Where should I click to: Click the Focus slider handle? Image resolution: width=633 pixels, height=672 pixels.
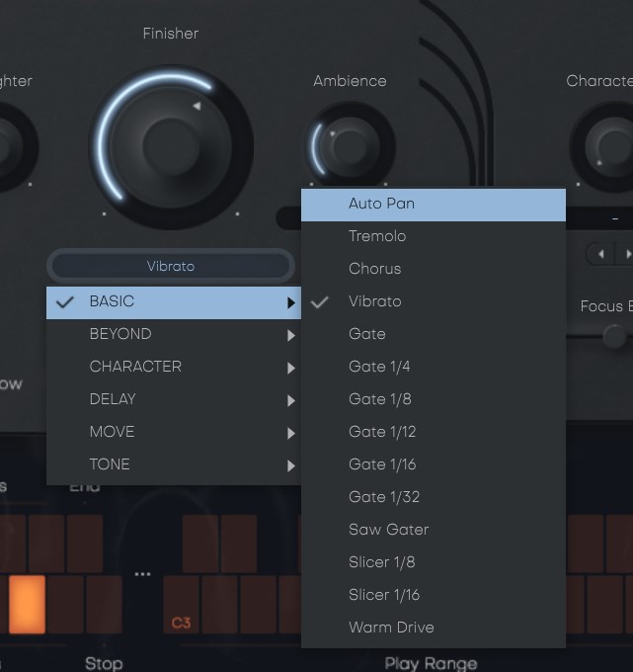point(614,336)
